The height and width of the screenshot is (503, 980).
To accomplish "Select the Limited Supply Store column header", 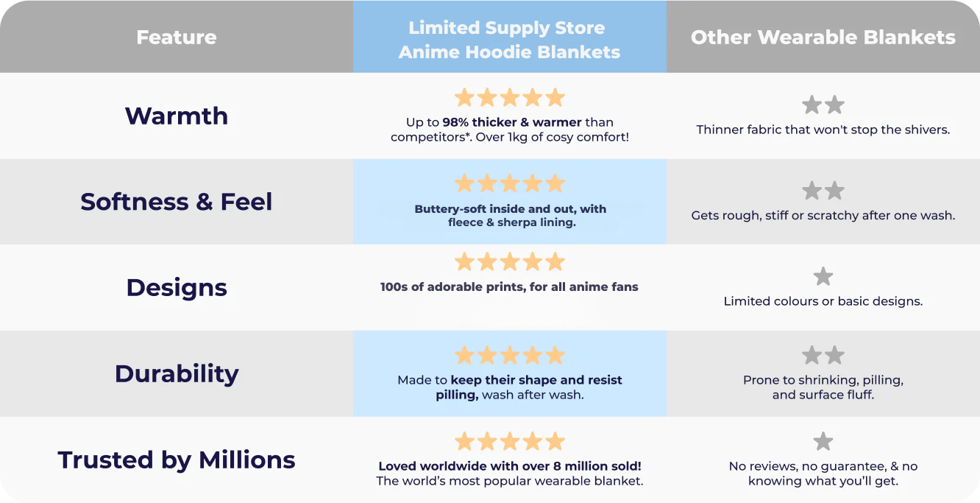I will click(x=509, y=40).
